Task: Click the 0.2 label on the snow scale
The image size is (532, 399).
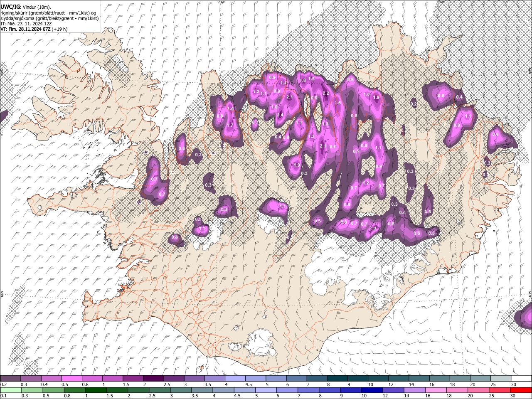Action: [3, 384]
